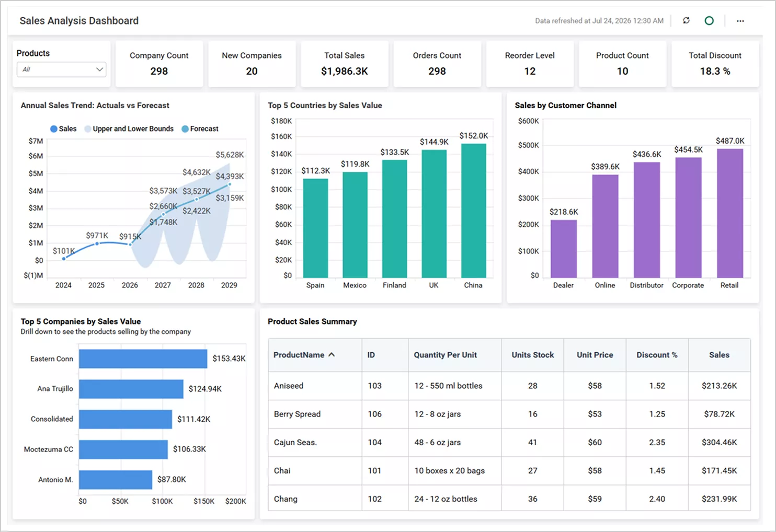Click the Sales by Customer Channel title
The width and height of the screenshot is (776, 532).
coord(566,106)
